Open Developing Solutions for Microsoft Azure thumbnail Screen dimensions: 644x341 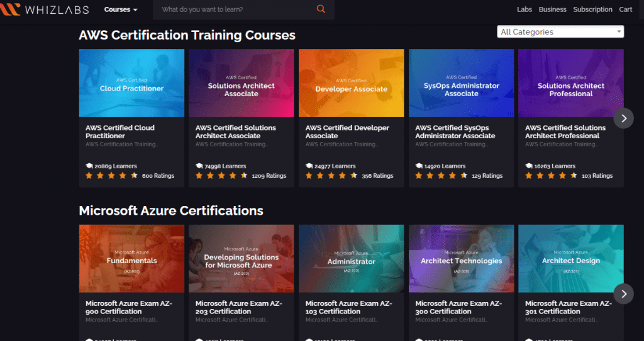coord(241,259)
